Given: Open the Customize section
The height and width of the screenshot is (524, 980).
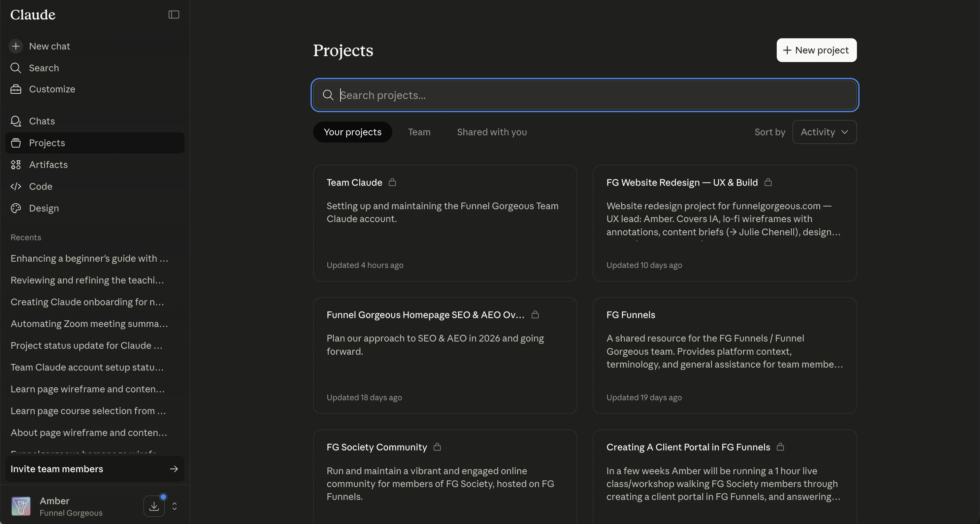Looking at the screenshot, I should pyautogui.click(x=52, y=89).
